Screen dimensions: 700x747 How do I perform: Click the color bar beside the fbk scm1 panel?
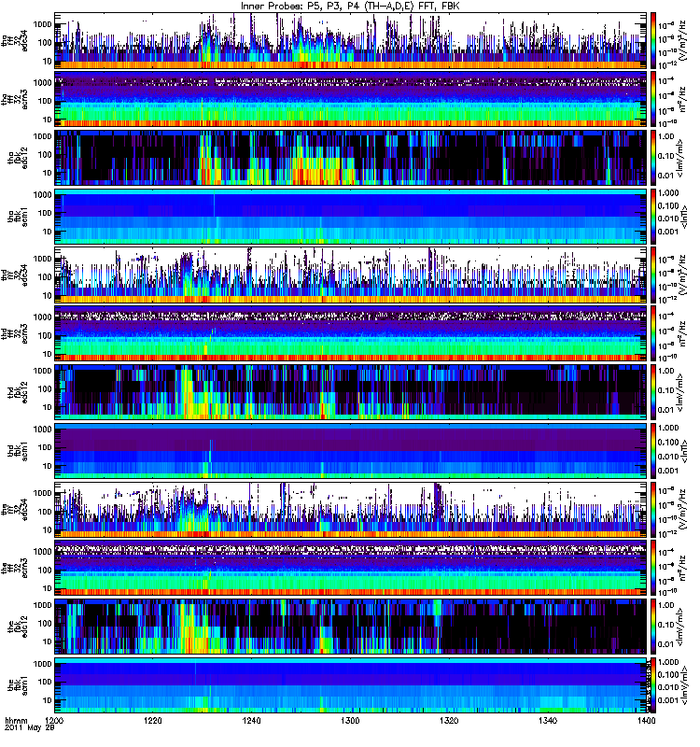[x=652, y=685]
